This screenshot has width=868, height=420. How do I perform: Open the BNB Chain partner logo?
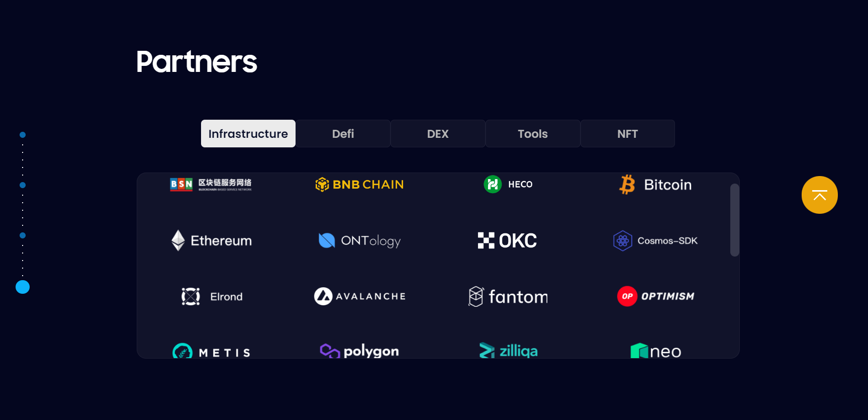point(359,185)
